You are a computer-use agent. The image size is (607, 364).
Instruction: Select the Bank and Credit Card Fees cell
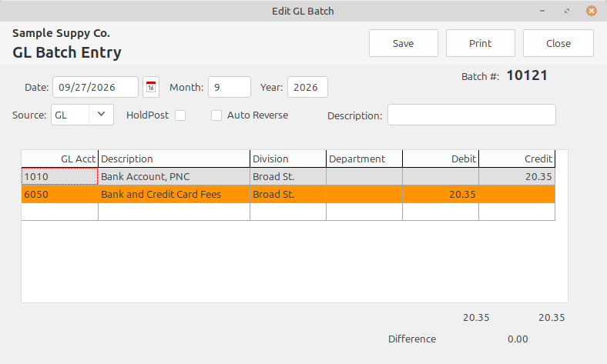tap(174, 194)
